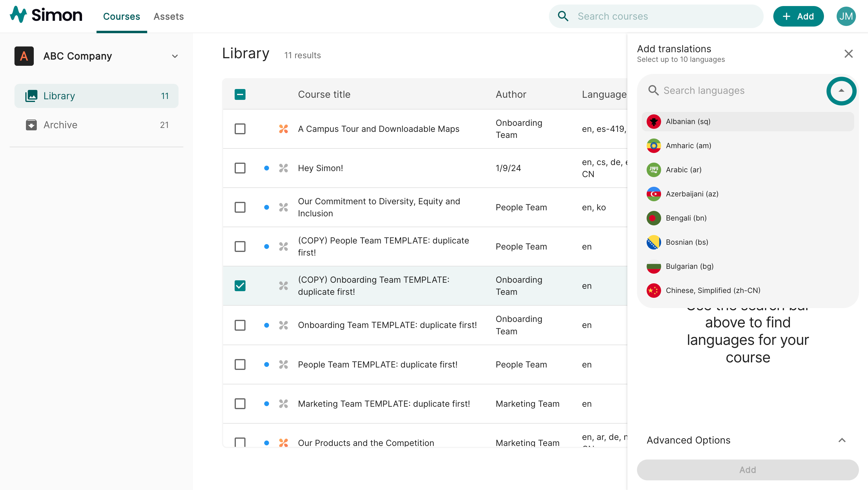The height and width of the screenshot is (490, 868).
Task: Click the pinwheel icon beside Hey Simon!
Action: tap(284, 168)
